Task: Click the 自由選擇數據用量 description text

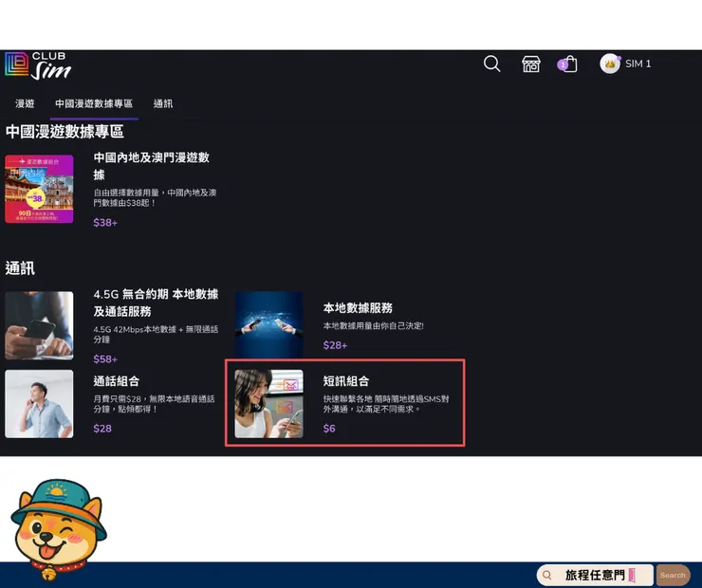Action: [x=155, y=197]
